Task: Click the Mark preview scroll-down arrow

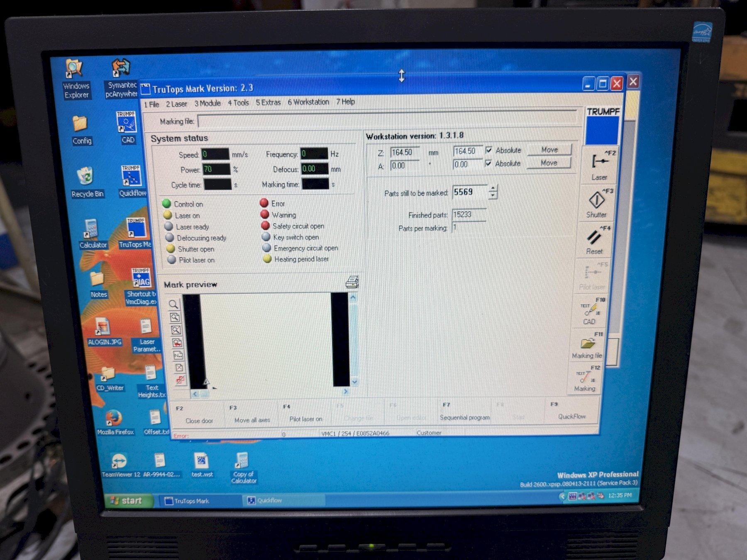Action: pos(354,382)
